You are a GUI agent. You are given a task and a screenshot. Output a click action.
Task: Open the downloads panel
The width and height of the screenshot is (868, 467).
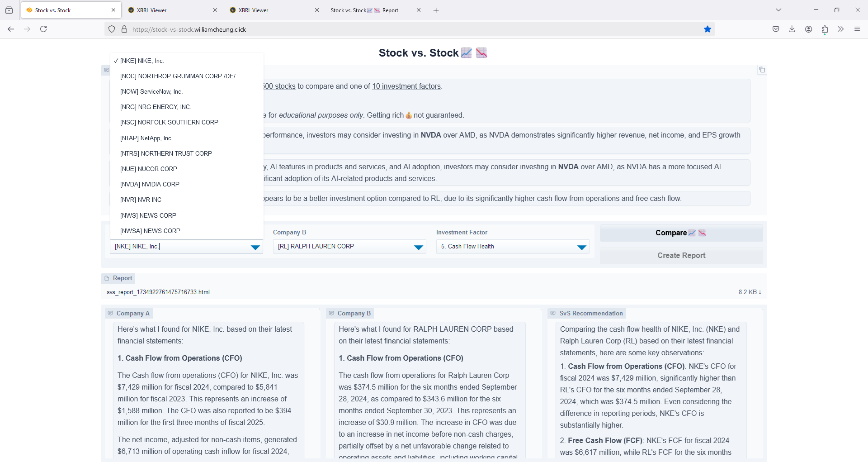[792, 29]
